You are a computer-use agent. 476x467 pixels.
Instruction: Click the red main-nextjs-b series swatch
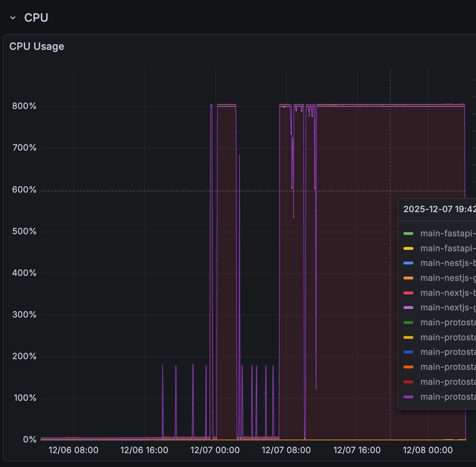(x=408, y=293)
